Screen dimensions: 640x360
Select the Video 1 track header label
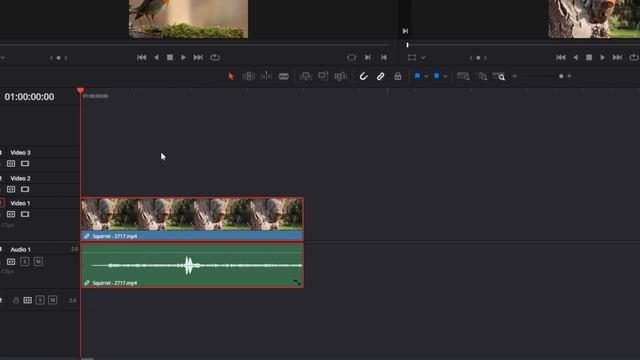(20, 203)
